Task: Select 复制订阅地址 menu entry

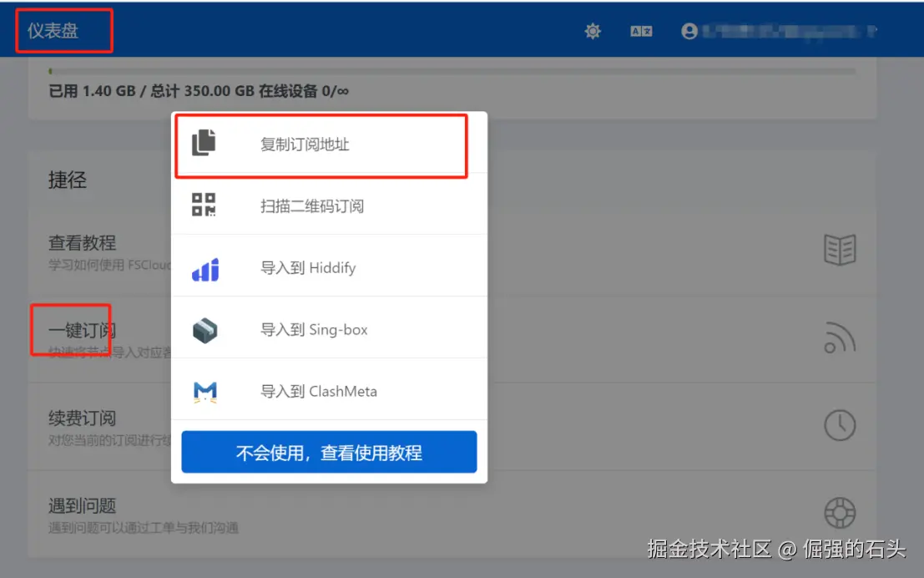Action: coord(330,144)
